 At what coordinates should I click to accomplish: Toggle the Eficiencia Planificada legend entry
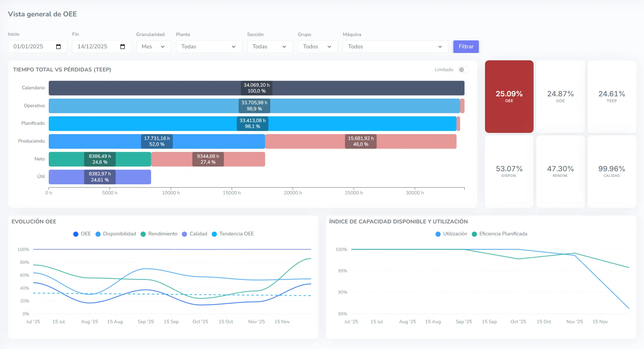pyautogui.click(x=500, y=234)
